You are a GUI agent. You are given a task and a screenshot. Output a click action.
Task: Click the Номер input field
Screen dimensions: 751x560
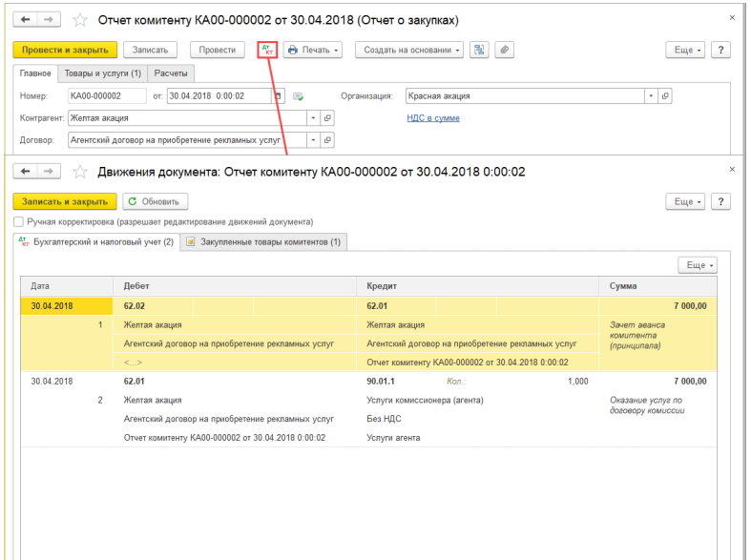pyautogui.click(x=107, y=95)
